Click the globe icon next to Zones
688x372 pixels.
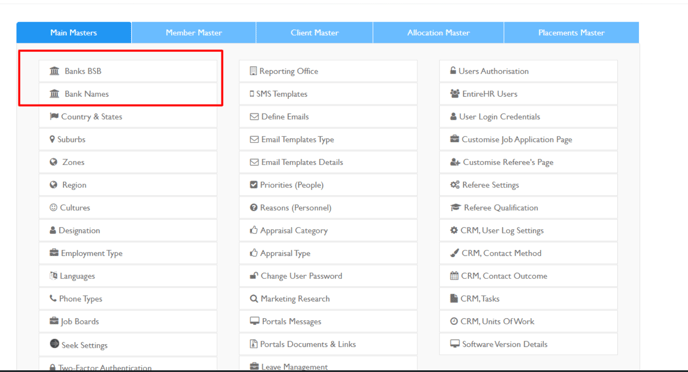pyautogui.click(x=54, y=162)
